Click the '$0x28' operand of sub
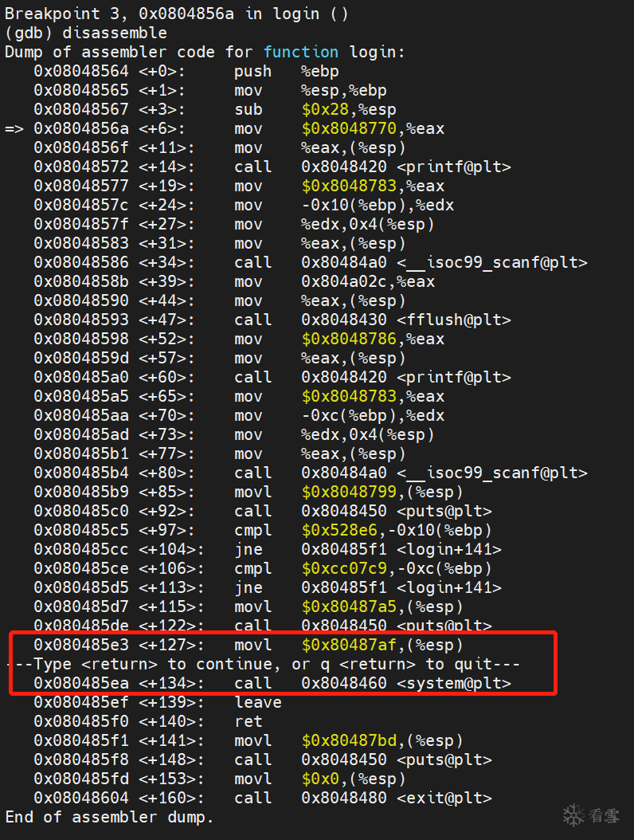Screen dimensions: 634x840 point(325,109)
